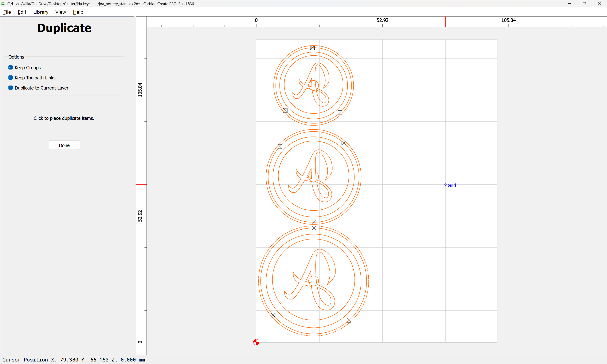The height and width of the screenshot is (364, 607).
Task: Restore down the application window
Action: [584, 4]
